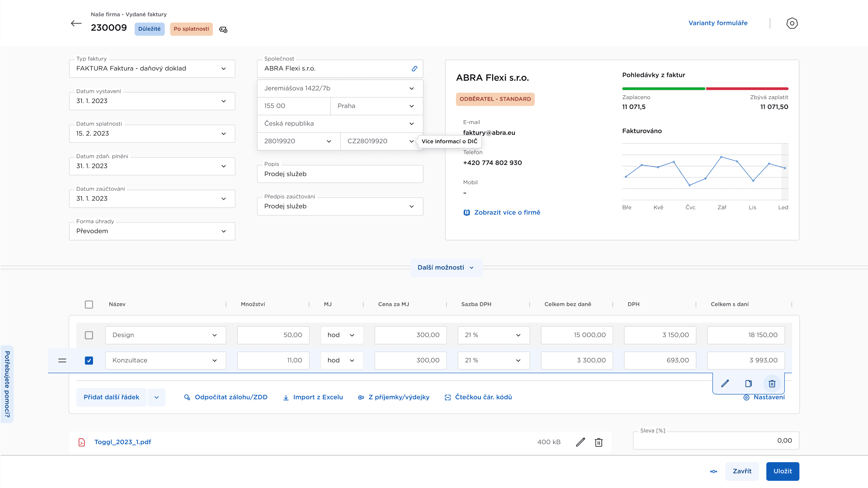868x488 pixels.
Task: Uncheck the Konzultace row checkbox
Action: [89, 360]
